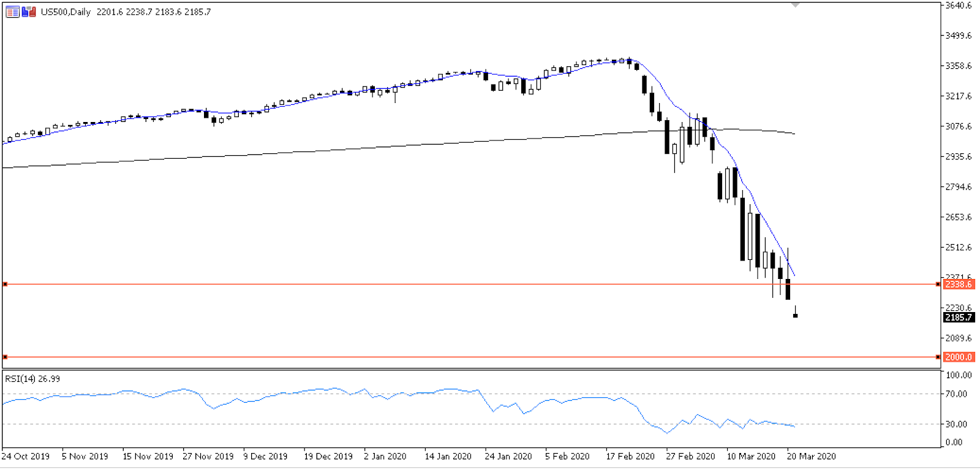Click the 2935.6 price scale value
The image size is (980, 469).
coord(959,157)
